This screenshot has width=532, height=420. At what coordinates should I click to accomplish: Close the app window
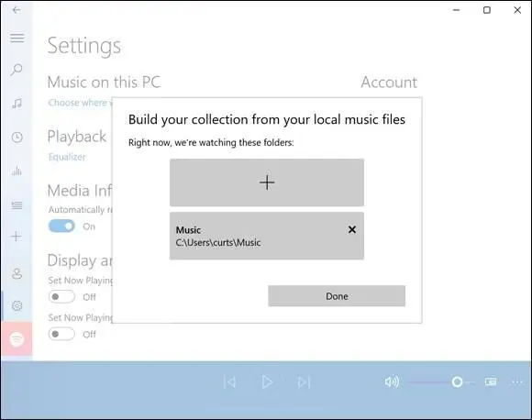click(517, 10)
